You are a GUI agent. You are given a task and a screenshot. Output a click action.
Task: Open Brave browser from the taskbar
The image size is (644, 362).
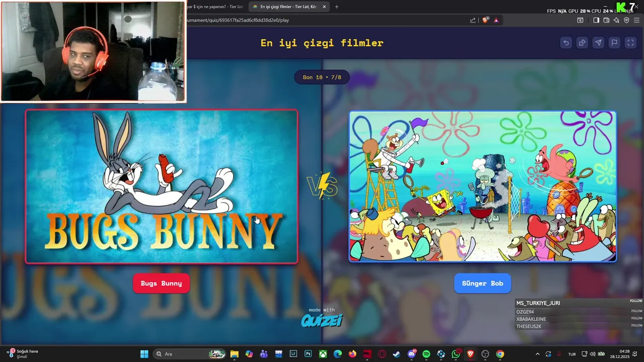click(470, 354)
